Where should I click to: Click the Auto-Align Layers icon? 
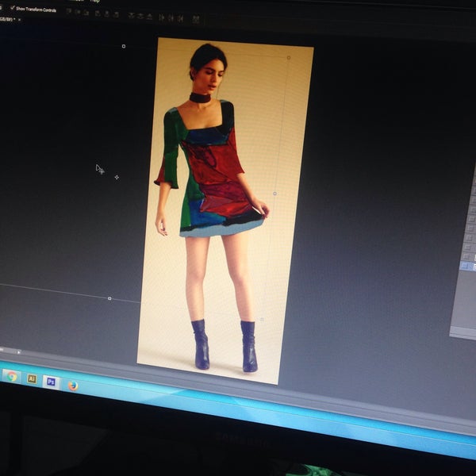tap(196, 20)
